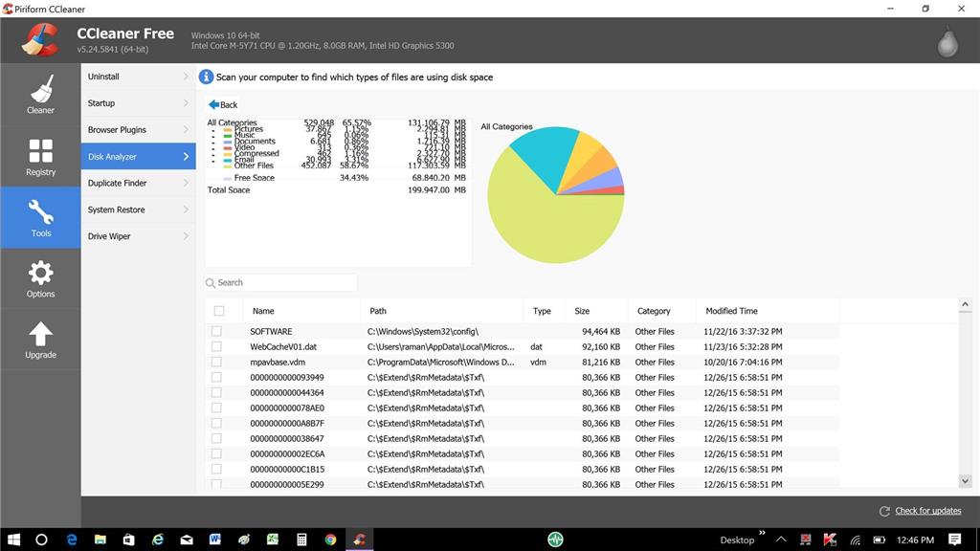Sort by Modified Time column

pyautogui.click(x=731, y=311)
